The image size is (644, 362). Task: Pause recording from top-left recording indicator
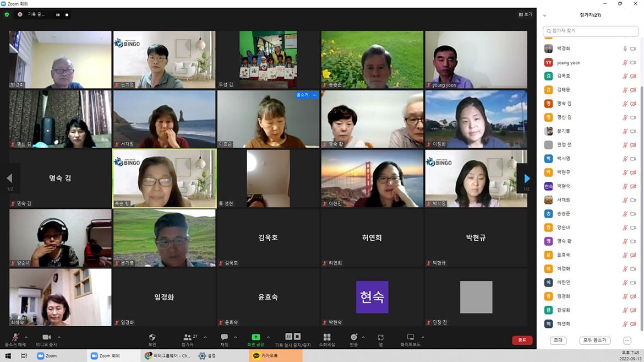pos(58,15)
